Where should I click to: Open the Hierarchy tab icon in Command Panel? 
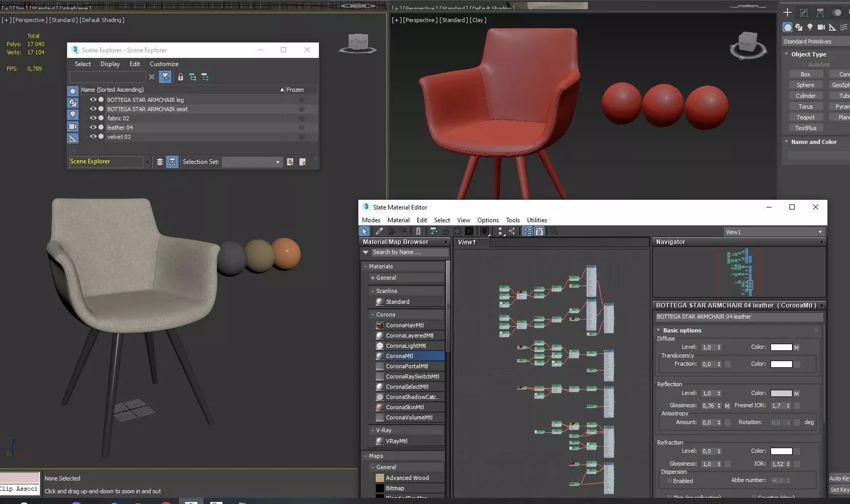tap(820, 12)
